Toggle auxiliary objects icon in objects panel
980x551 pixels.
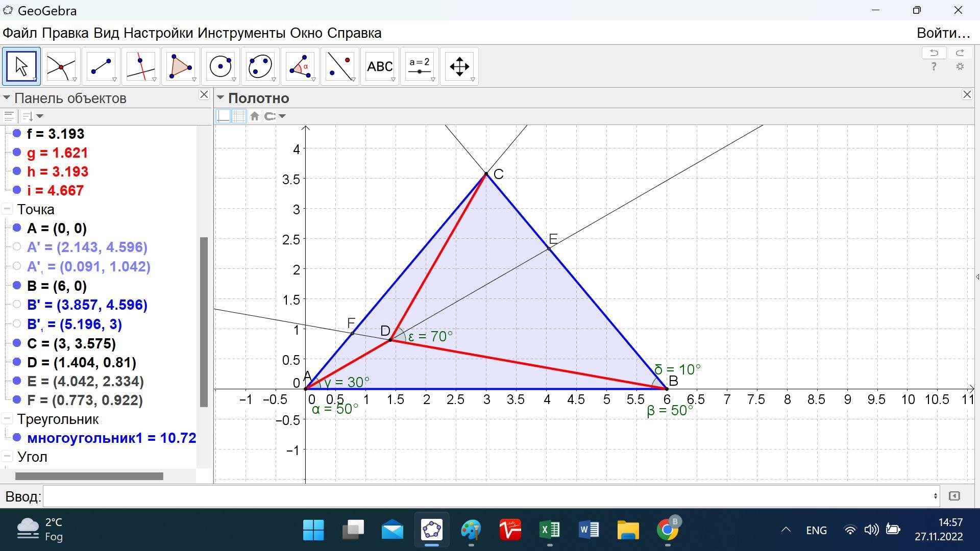[x=9, y=116]
